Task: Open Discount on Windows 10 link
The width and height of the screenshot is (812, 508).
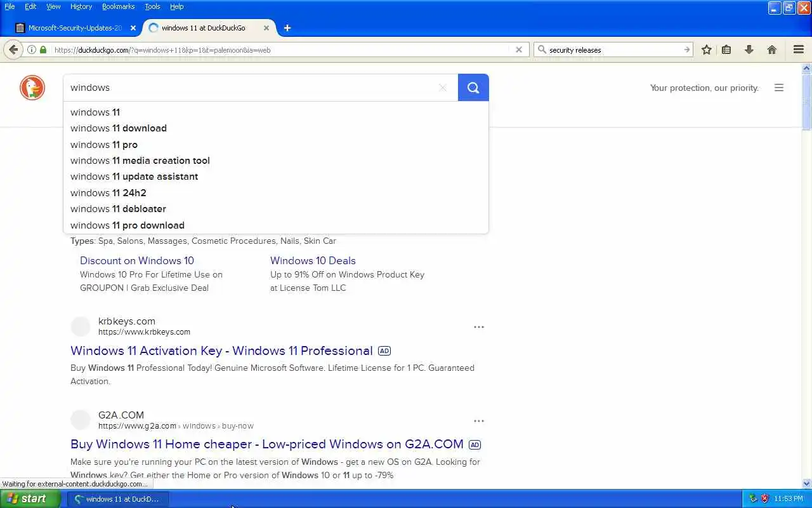Action: click(x=137, y=260)
